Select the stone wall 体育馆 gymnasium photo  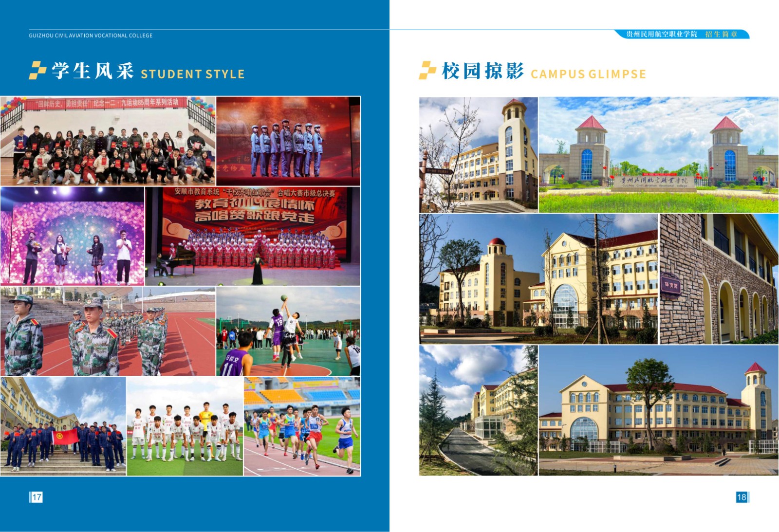click(x=719, y=279)
